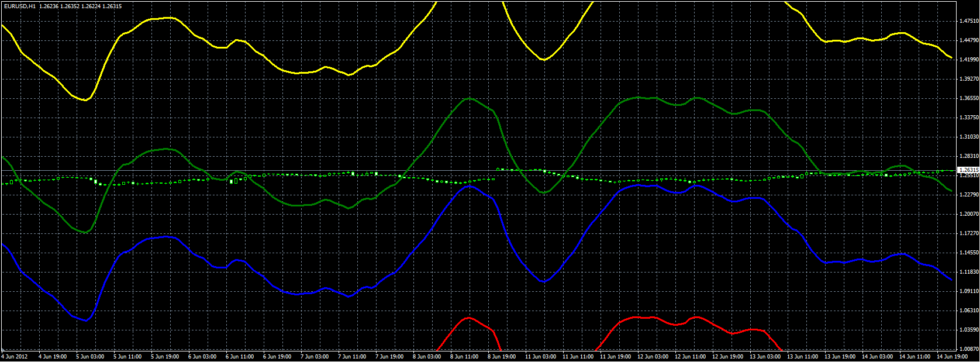Click the 12 Jun 03:00 time label
The image size is (980, 362).
coord(653,357)
